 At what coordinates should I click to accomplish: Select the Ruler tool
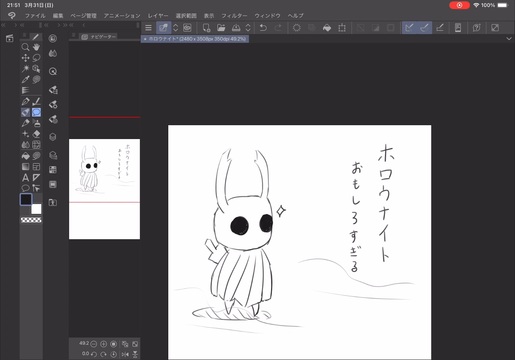(36, 177)
